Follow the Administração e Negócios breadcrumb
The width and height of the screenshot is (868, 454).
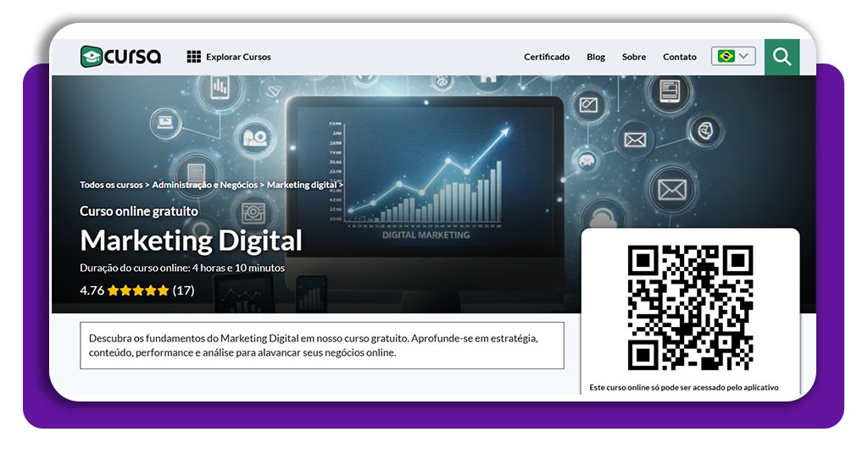pos(205,185)
